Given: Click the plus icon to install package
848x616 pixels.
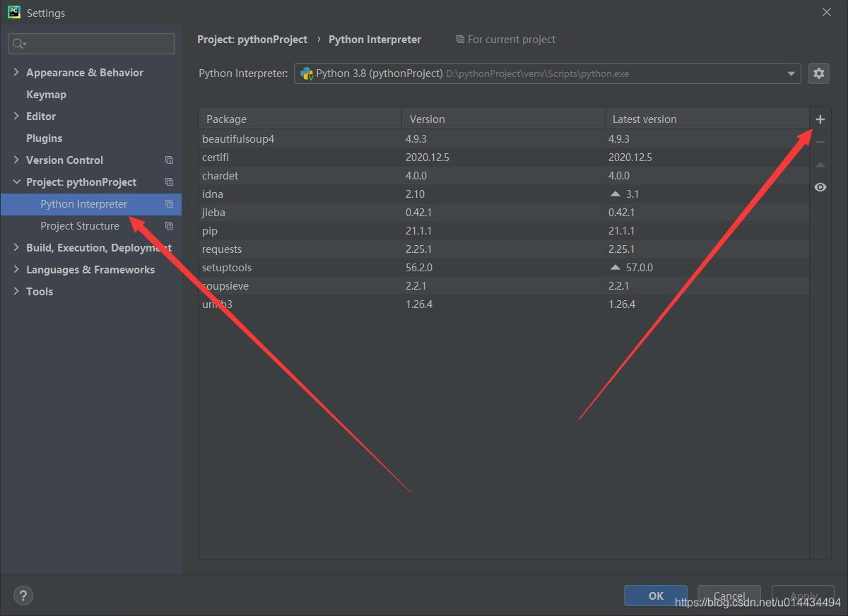Looking at the screenshot, I should [x=820, y=119].
